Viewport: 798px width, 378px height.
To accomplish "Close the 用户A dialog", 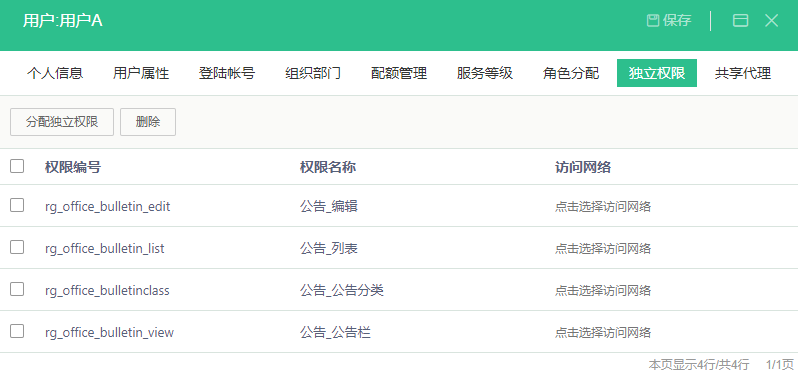I will [x=772, y=20].
